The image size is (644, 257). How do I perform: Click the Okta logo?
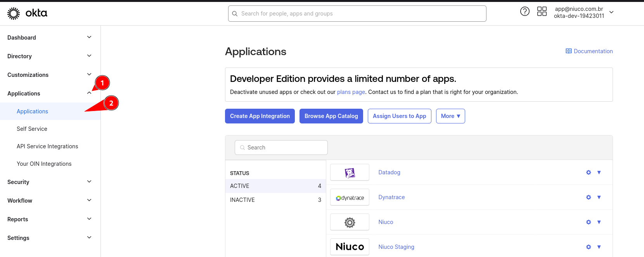click(x=27, y=13)
